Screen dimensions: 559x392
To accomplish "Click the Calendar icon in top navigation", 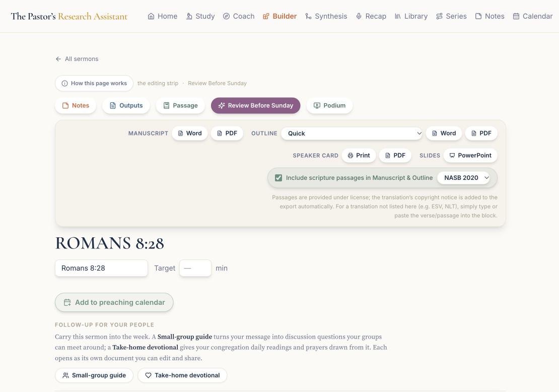I will pos(516,16).
